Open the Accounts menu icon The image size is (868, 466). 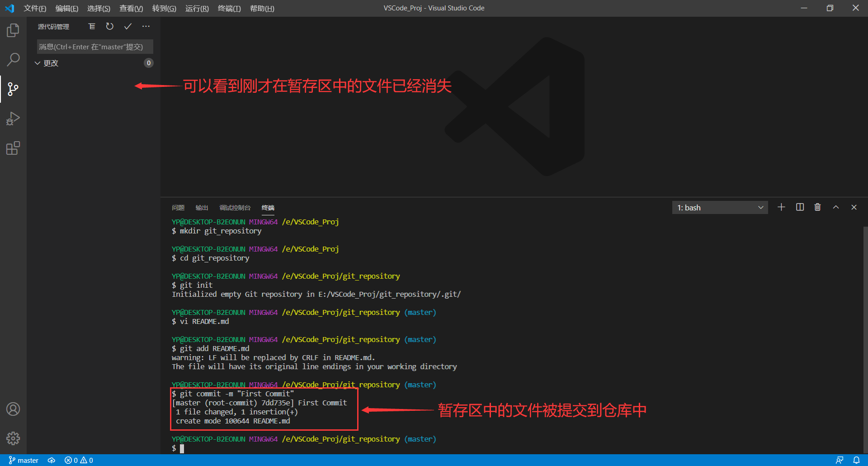13,409
